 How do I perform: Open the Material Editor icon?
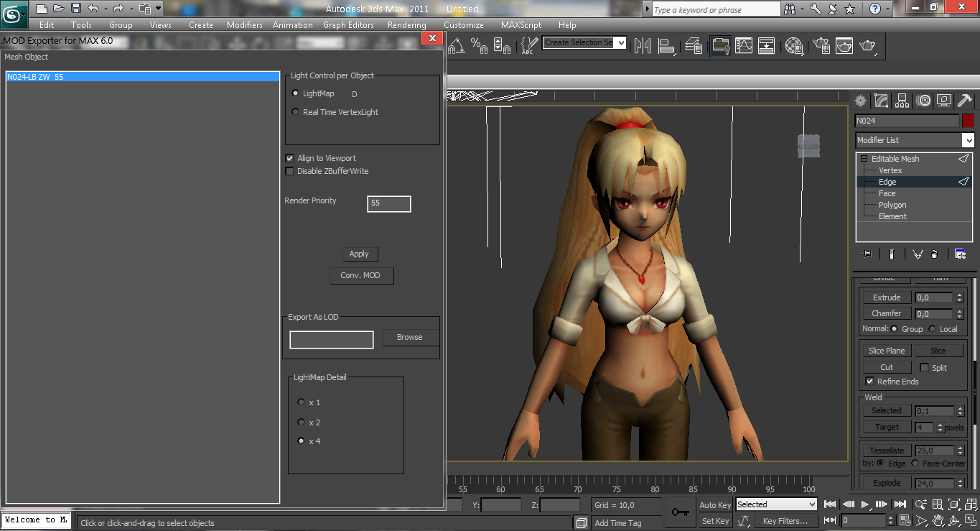pos(794,46)
